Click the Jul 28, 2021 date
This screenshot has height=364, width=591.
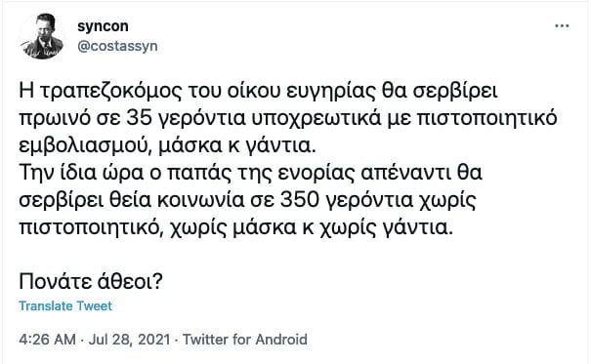tap(129, 340)
